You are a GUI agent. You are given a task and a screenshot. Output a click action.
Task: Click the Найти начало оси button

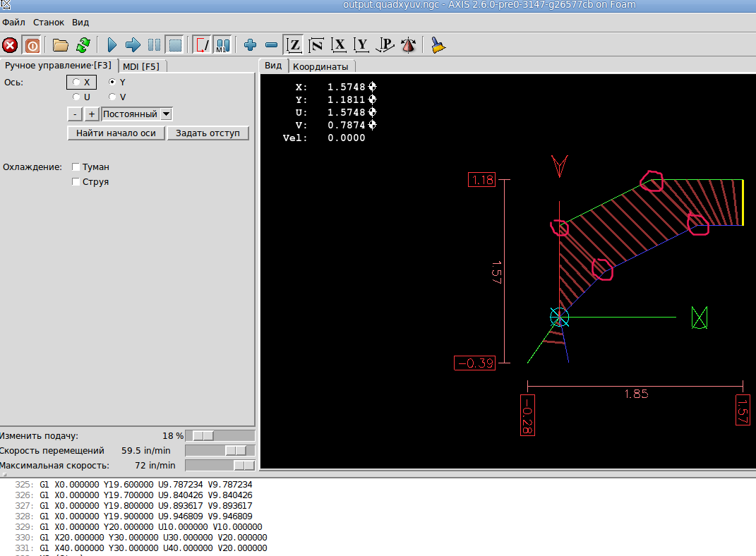pos(116,133)
